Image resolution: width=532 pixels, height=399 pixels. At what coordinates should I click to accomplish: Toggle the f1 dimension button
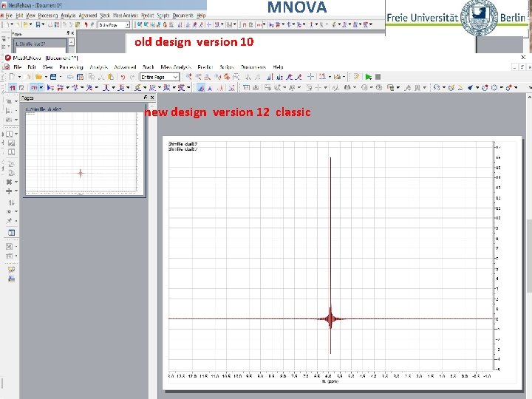(13, 88)
